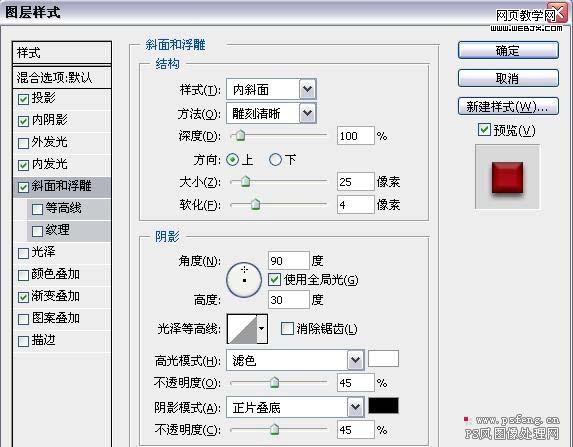Toggle the 渐变叠加 gradient overlay checkbox
Image resolution: width=573 pixels, height=447 pixels.
point(23,297)
